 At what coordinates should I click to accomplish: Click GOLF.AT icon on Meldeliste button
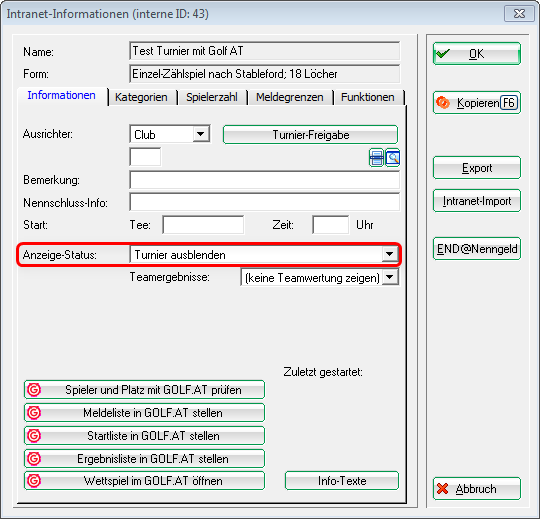pyautogui.click(x=34, y=413)
